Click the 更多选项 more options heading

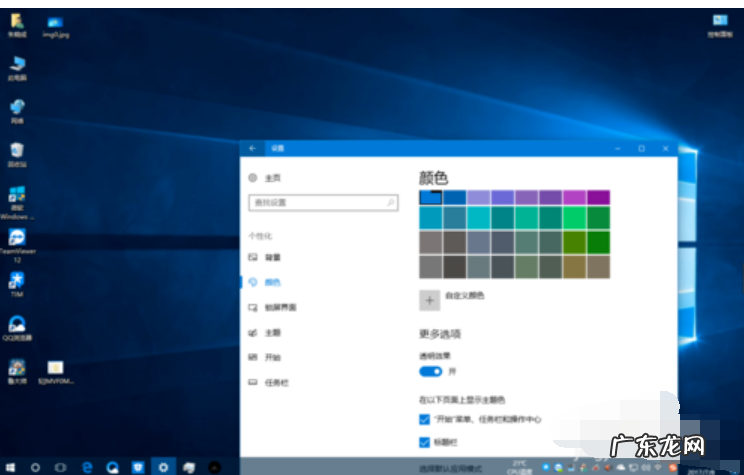440,334
